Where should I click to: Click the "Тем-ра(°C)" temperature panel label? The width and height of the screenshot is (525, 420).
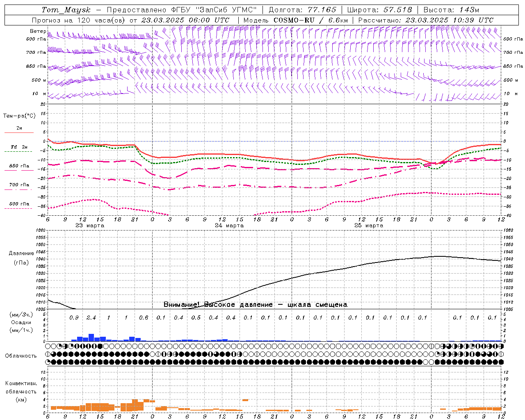[19, 116]
